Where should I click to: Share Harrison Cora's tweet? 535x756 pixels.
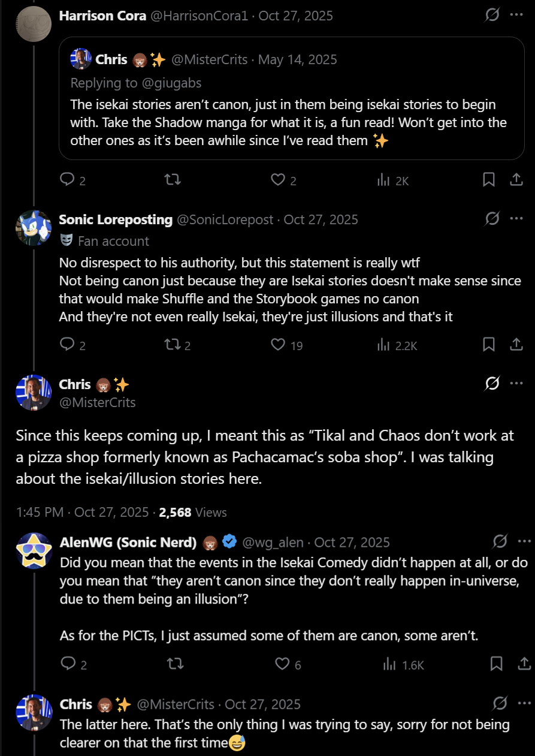click(516, 179)
